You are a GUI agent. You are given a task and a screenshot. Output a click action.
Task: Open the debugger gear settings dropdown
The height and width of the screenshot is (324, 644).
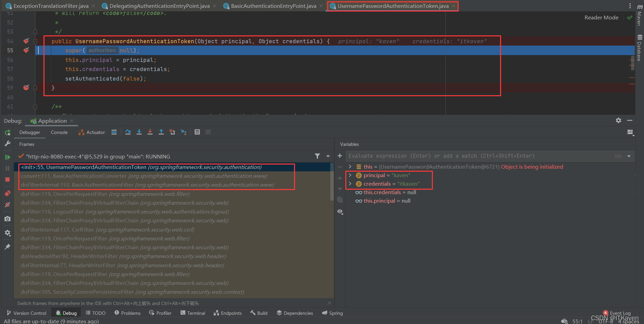pyautogui.click(x=7, y=233)
